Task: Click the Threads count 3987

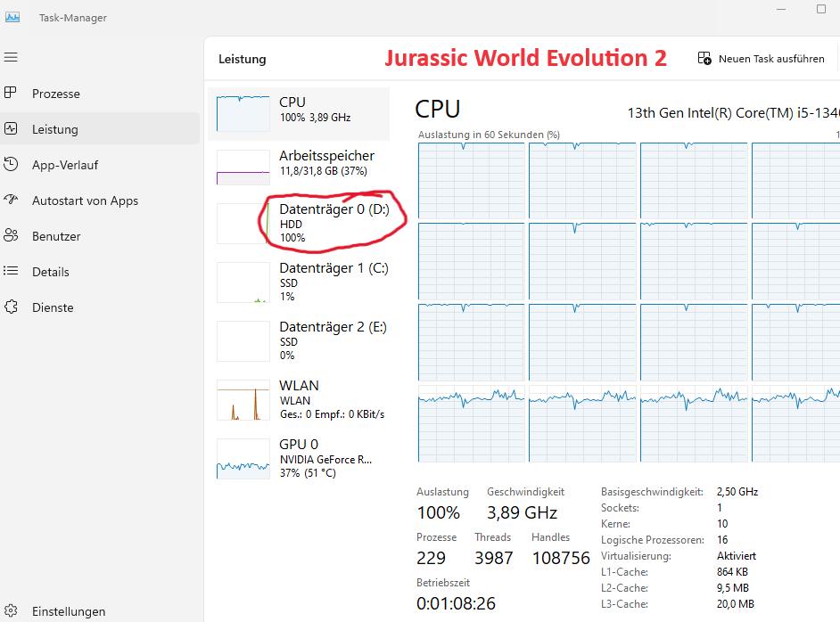Action: pyautogui.click(x=493, y=559)
